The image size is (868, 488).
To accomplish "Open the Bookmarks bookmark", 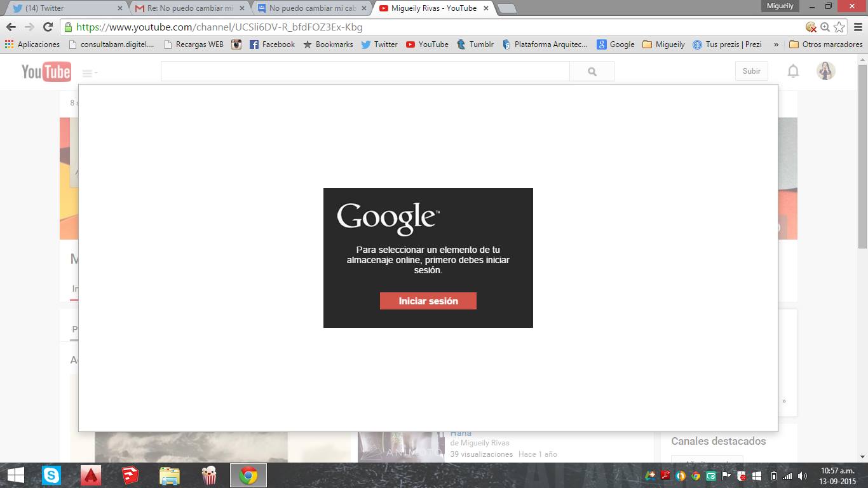I will pos(328,44).
